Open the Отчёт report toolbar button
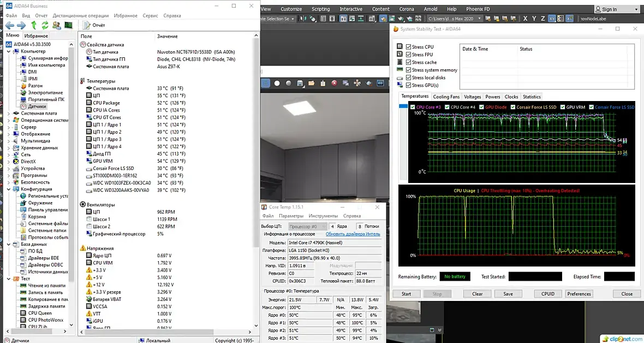 (x=93, y=25)
